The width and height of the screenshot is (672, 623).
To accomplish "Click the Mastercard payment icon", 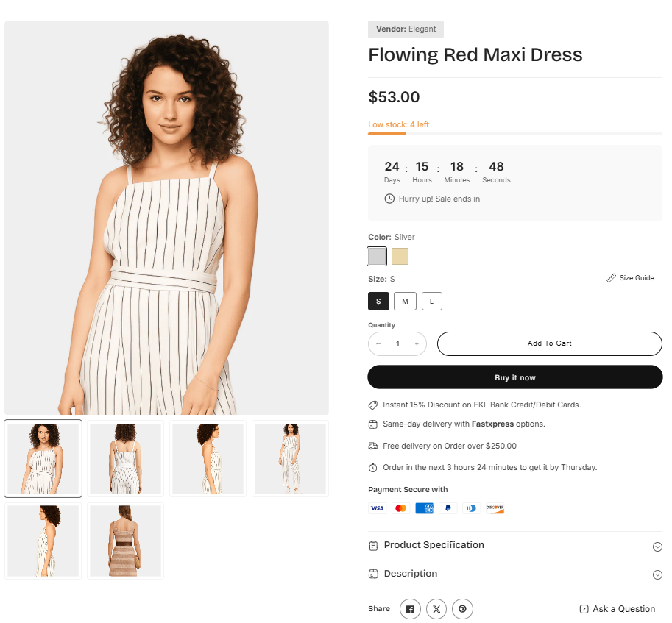I will [x=400, y=508].
